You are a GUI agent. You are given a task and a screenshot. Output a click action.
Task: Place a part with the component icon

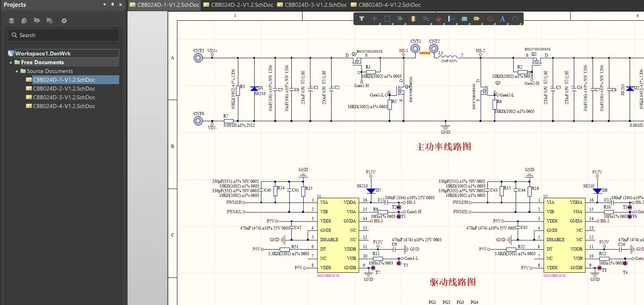(413, 19)
